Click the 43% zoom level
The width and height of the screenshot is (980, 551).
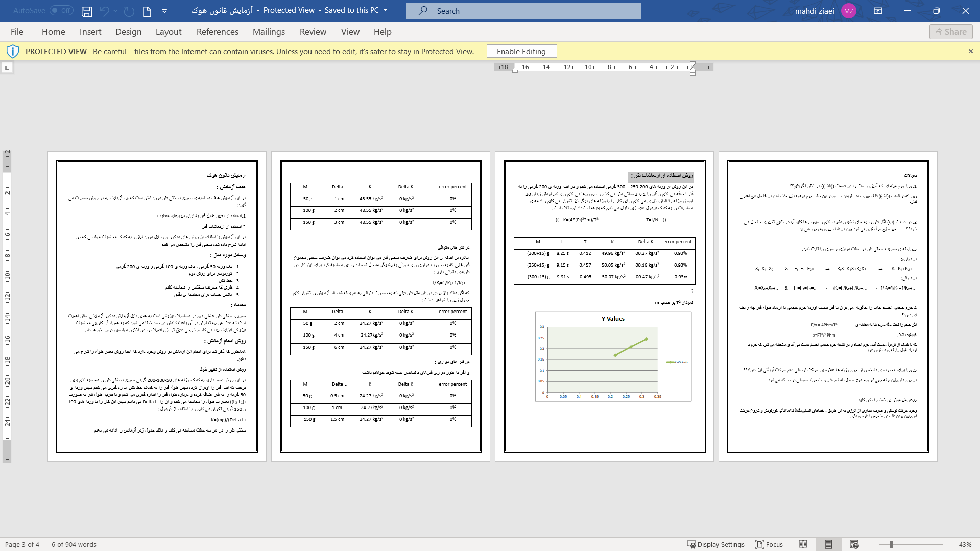(965, 544)
